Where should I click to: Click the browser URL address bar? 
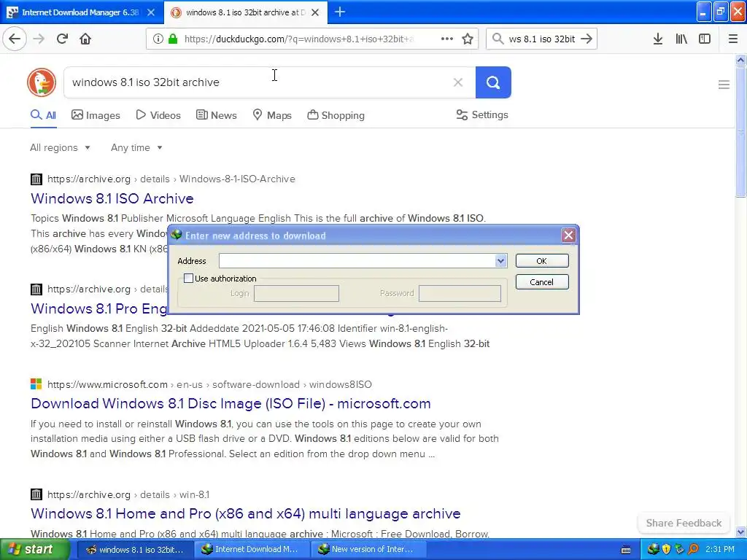point(298,39)
